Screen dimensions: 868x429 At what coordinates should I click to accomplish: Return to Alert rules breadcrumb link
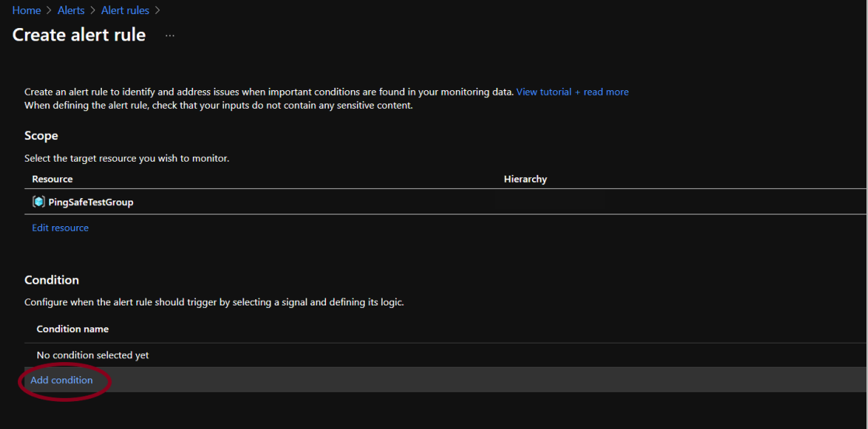click(x=125, y=11)
